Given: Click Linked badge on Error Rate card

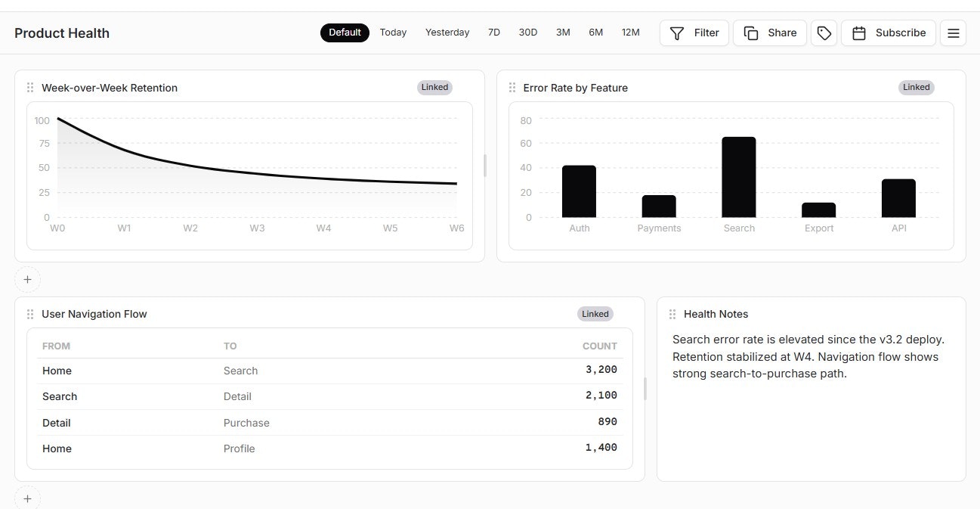Looking at the screenshot, I should tap(917, 87).
